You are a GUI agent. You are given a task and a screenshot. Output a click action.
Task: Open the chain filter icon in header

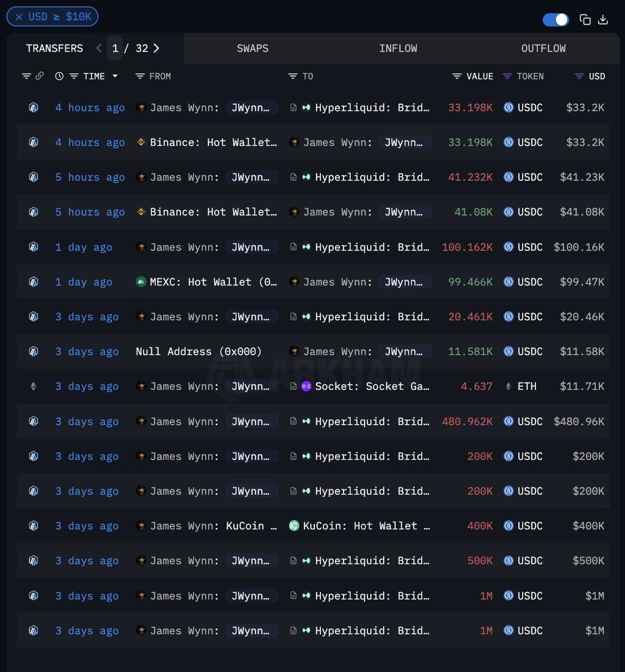pos(26,76)
